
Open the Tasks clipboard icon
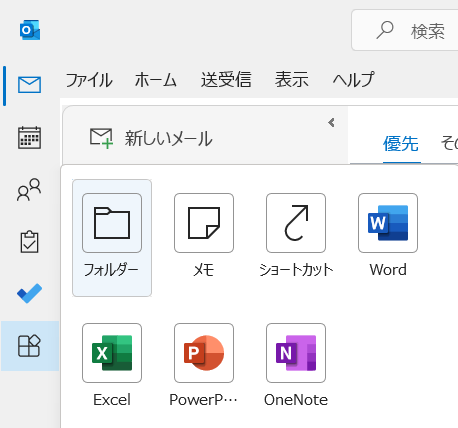(29, 242)
